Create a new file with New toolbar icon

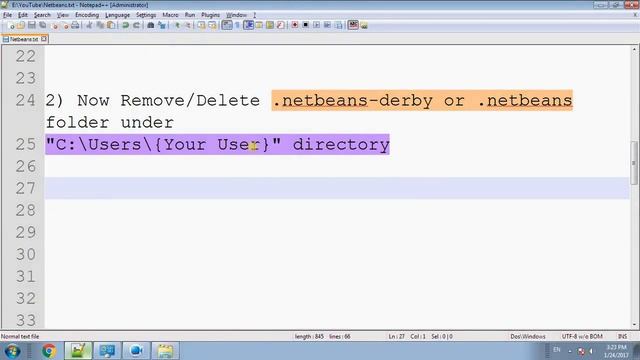(x=11, y=25)
